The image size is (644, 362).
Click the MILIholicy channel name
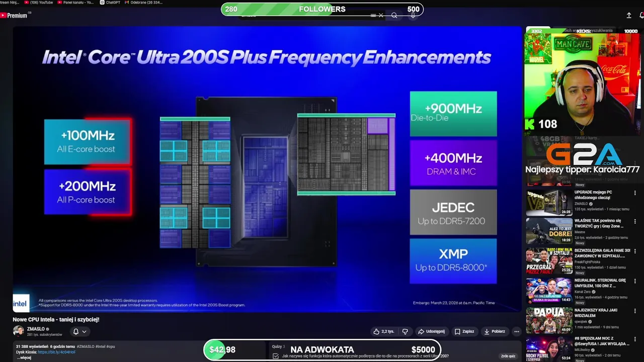[582, 349]
